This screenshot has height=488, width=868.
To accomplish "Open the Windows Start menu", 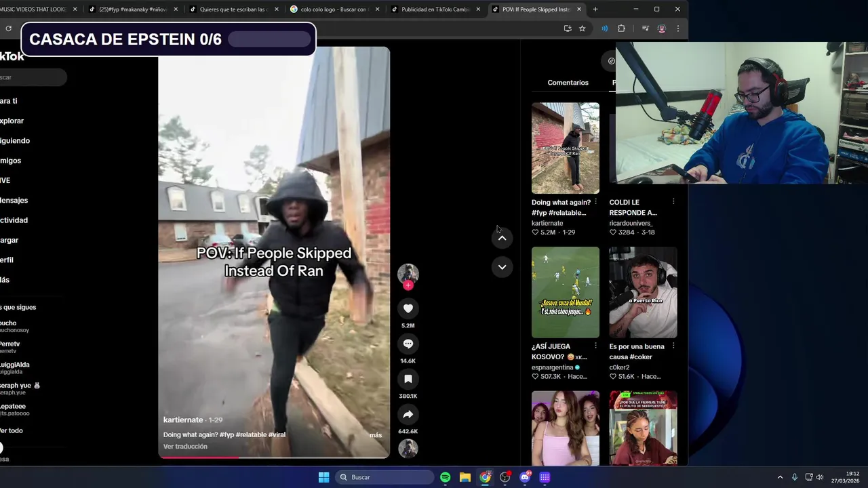I will point(323,477).
